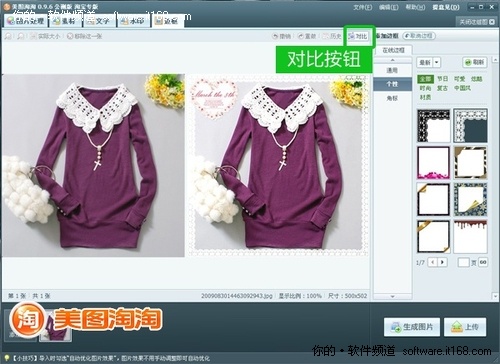
Task: Click 移除这一张 to remove this image
Action: 84,36
